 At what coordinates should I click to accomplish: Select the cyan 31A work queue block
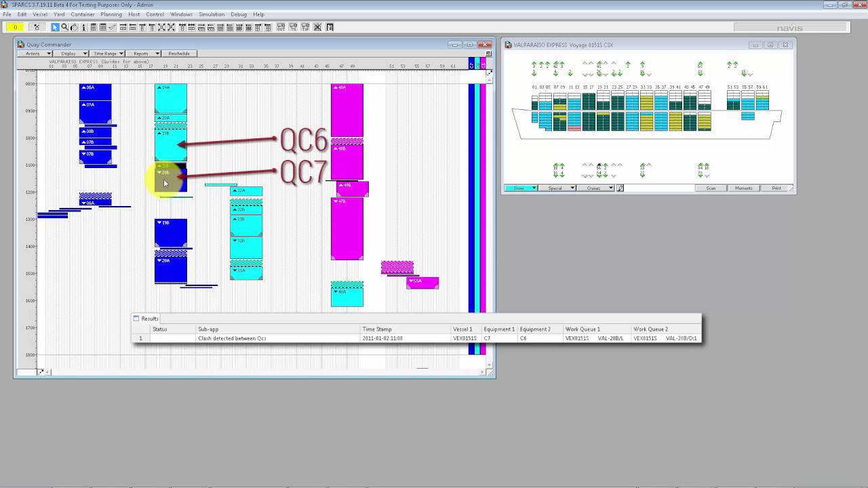tap(246, 272)
